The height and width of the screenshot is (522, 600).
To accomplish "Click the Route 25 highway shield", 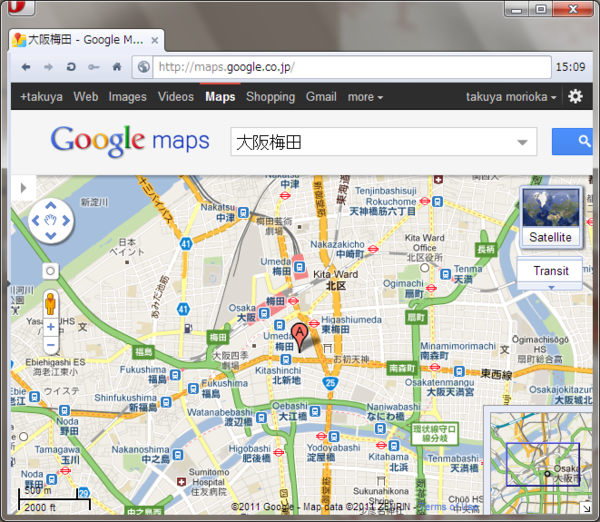I will point(330,383).
